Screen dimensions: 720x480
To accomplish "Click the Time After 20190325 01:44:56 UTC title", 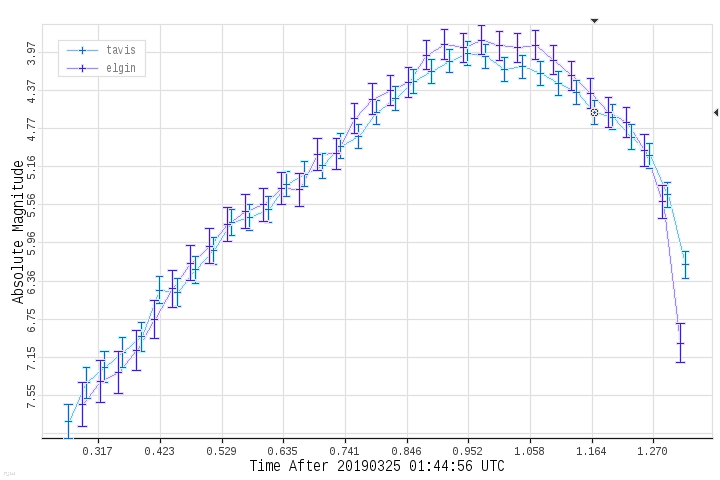I will (x=377, y=466).
